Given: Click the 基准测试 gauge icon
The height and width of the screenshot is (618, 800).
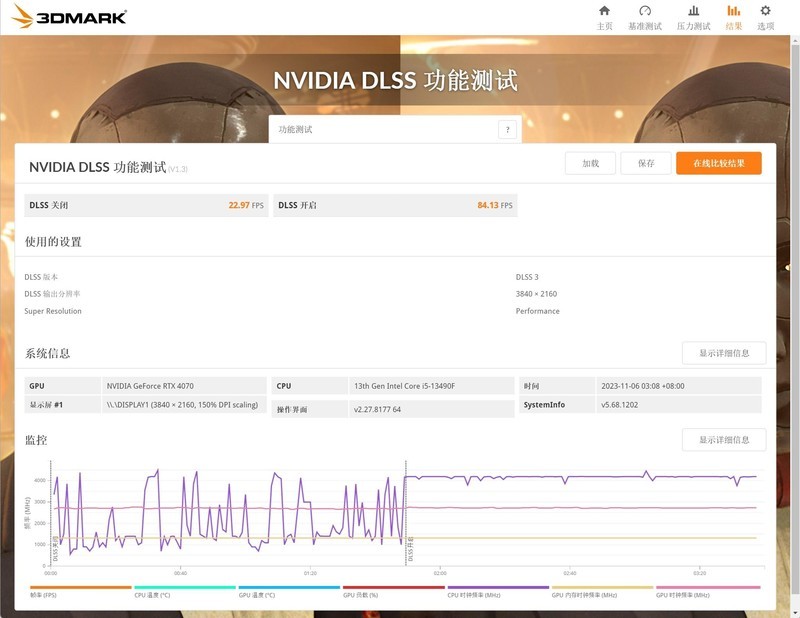Looking at the screenshot, I should tap(645, 11).
